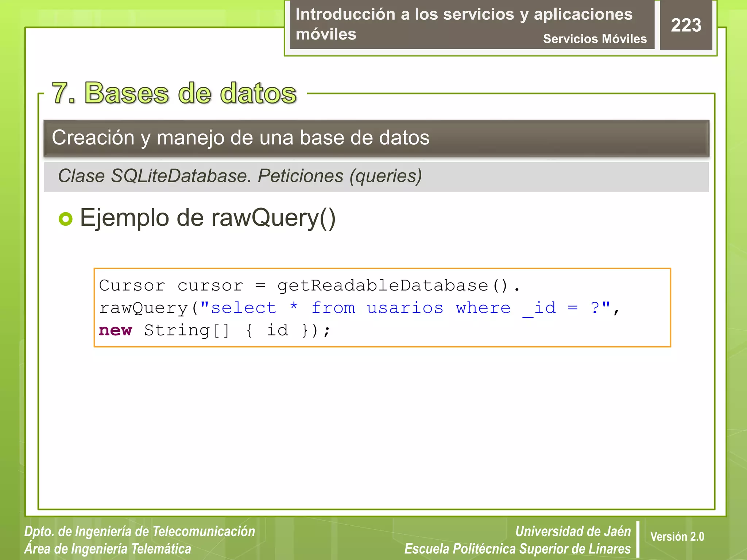
Task: Click the code line 'Cursor cursor = getReadableDatabase().'
Action: tap(309, 286)
